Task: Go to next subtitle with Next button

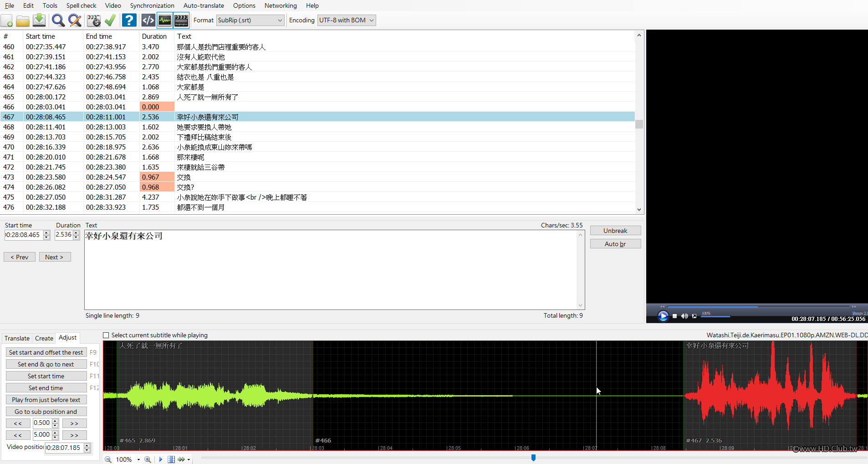Action: pos(55,257)
